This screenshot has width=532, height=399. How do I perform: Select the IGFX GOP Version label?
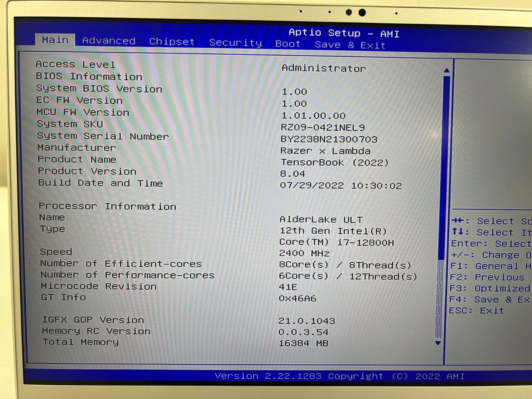93,320
